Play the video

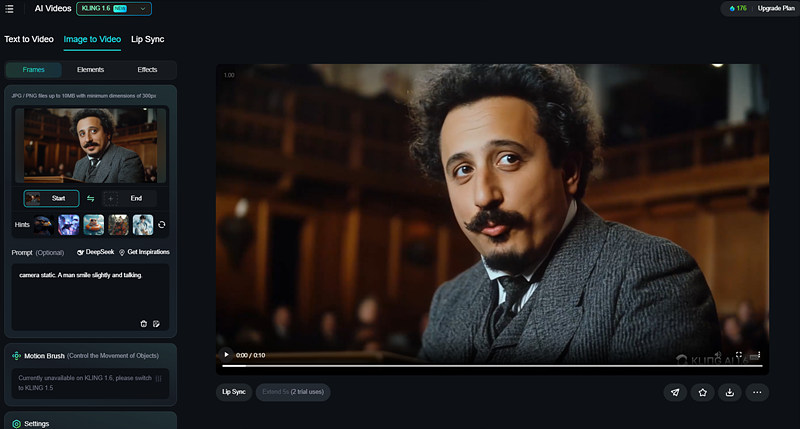[226, 354]
